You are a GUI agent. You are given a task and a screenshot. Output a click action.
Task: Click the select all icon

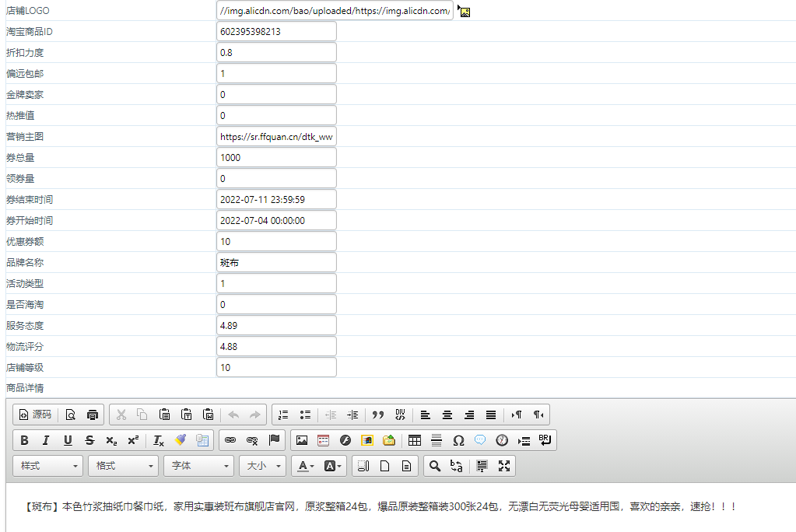[482, 466]
